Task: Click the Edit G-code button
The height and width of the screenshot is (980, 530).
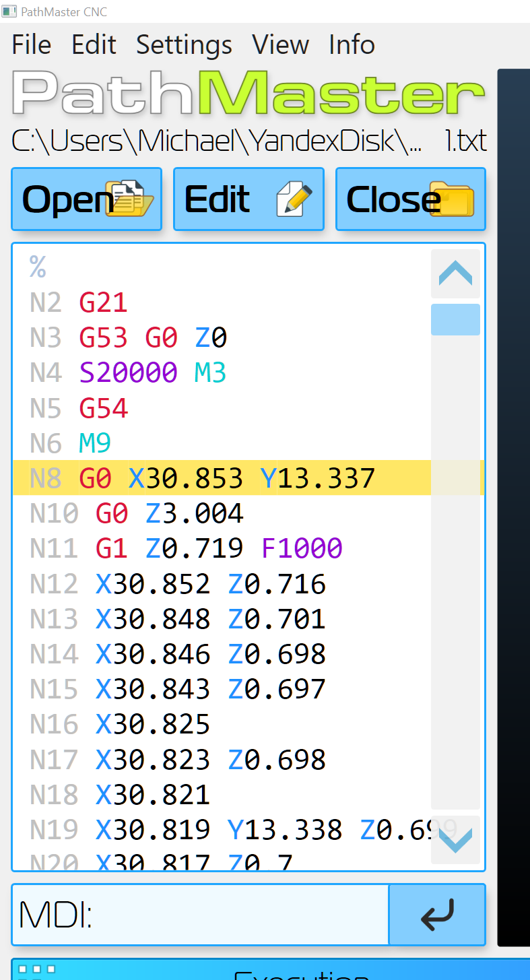Action: (249, 199)
